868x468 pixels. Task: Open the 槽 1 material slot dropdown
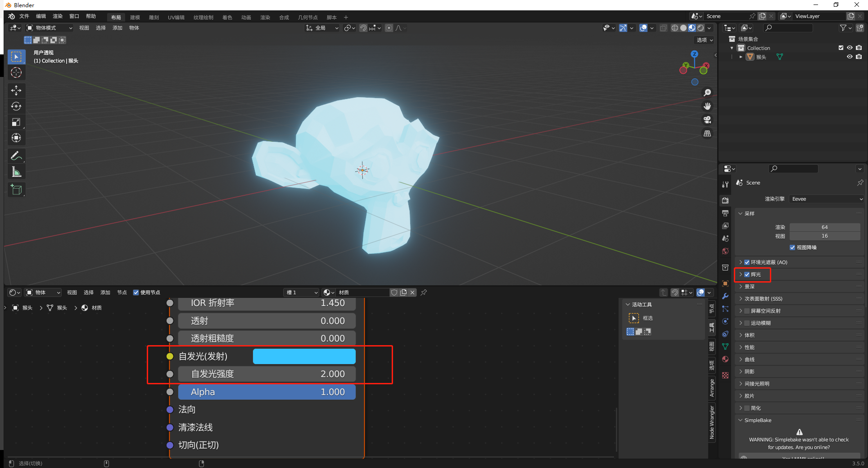click(x=301, y=292)
